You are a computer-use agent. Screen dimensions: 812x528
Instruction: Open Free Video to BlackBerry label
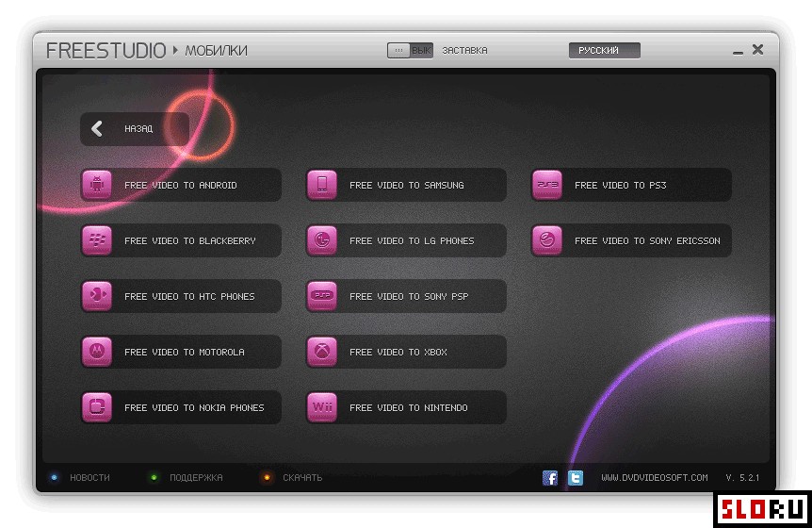click(190, 241)
